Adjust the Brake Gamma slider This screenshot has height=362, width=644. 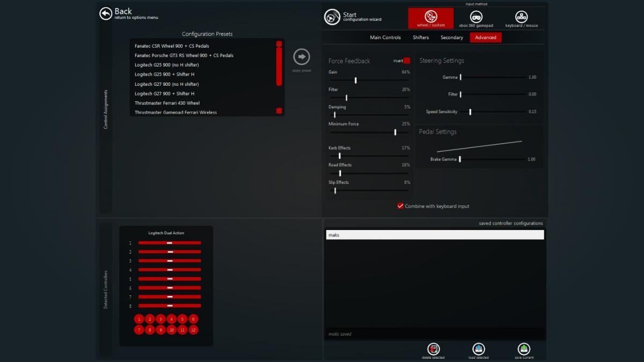tap(493, 159)
